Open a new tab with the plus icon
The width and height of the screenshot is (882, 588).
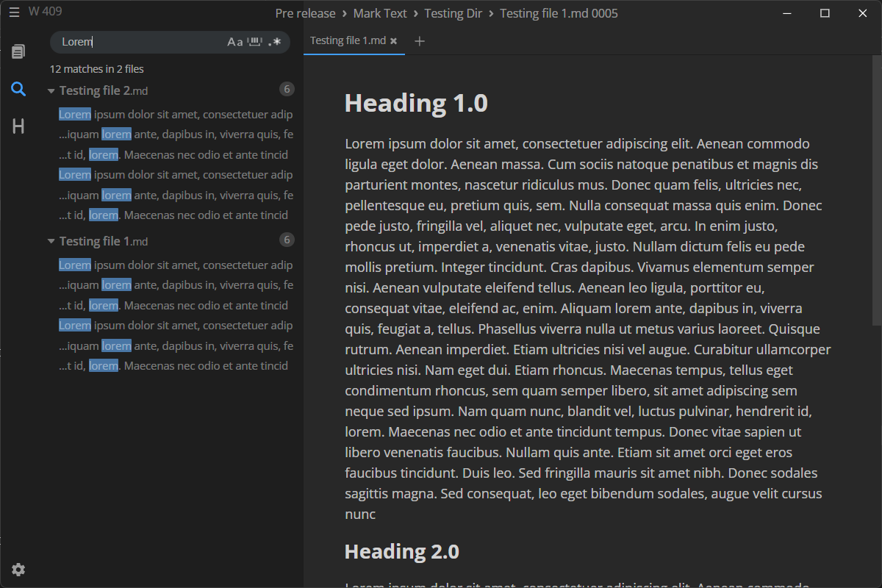click(x=420, y=41)
